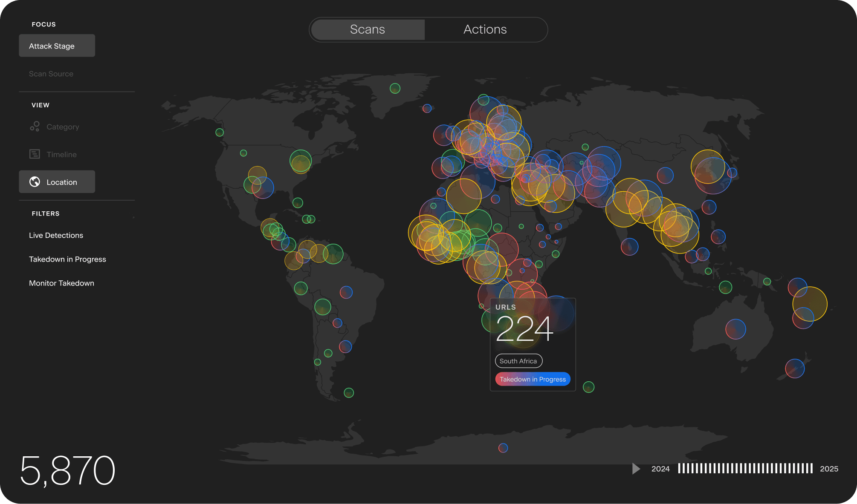Viewport: 857px width, 504px height.
Task: Click the bubble over New Zealand
Action: [x=795, y=369]
